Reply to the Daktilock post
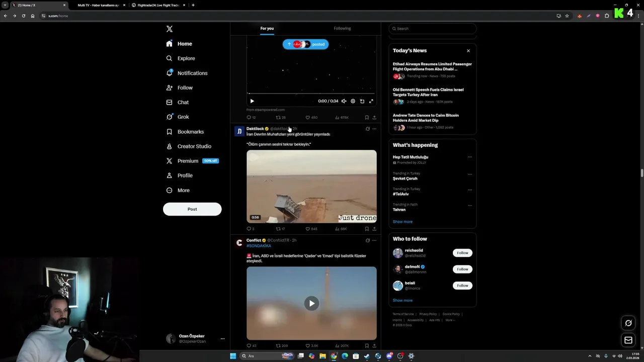Image resolution: width=644 pixels, height=362 pixels. [250, 229]
